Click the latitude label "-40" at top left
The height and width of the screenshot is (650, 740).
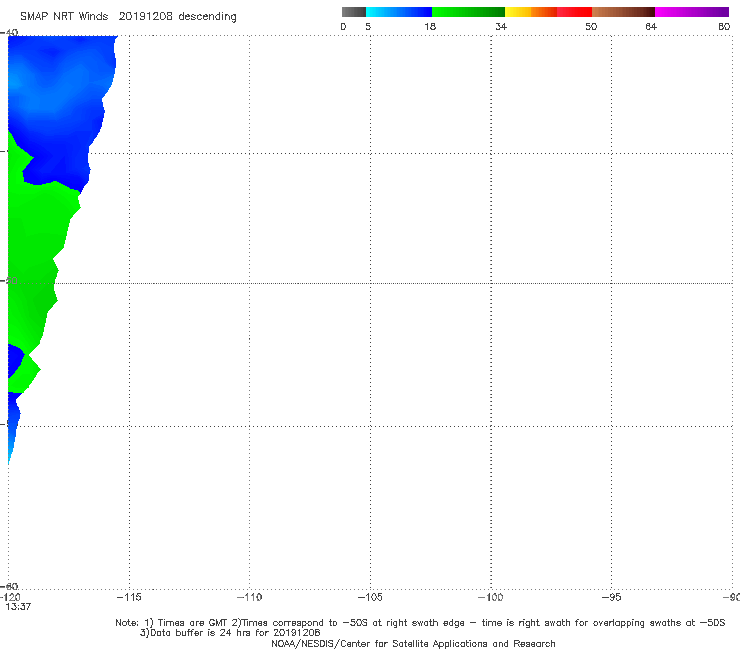9,32
